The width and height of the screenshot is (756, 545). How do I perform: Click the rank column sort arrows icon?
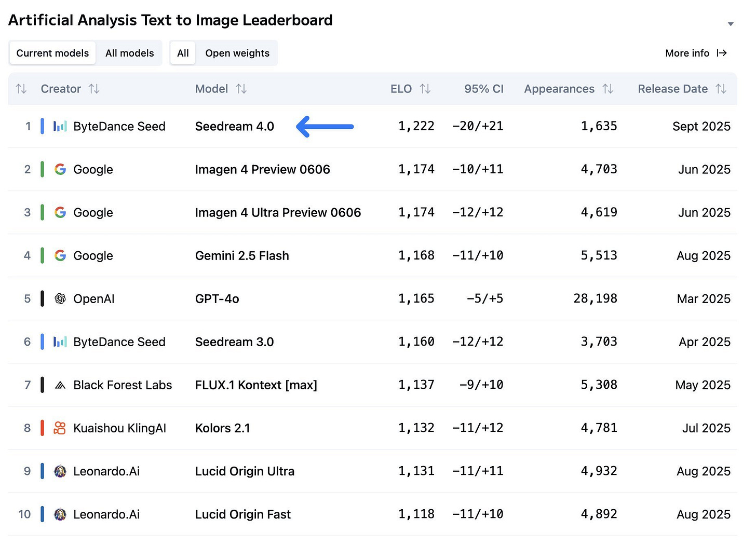(21, 89)
